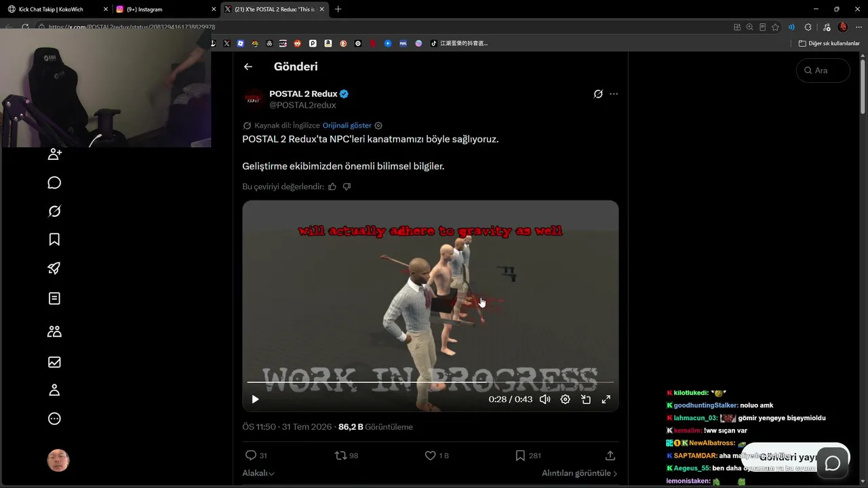Open Alıntıları görüntüle link
The width and height of the screenshot is (868, 488).
(x=580, y=473)
